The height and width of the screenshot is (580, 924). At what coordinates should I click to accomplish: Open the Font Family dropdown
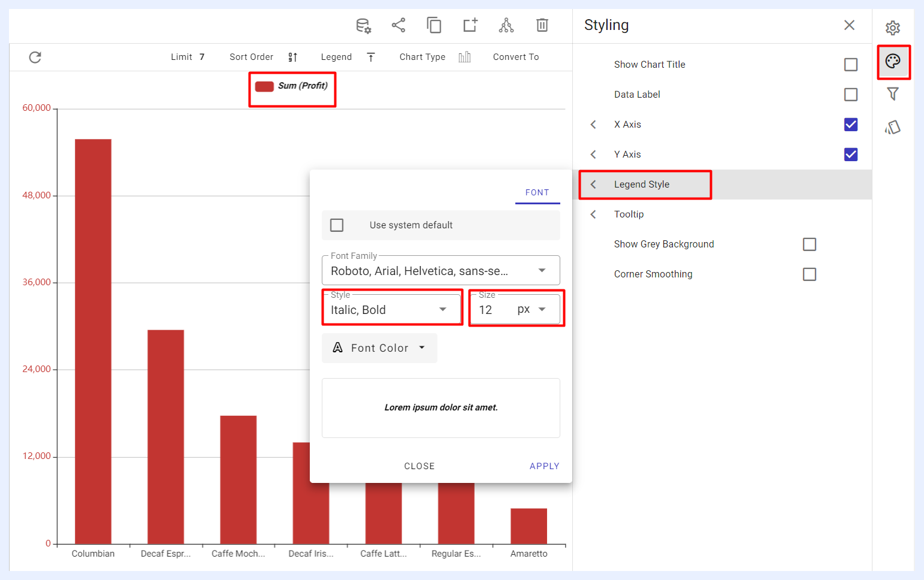click(x=441, y=271)
